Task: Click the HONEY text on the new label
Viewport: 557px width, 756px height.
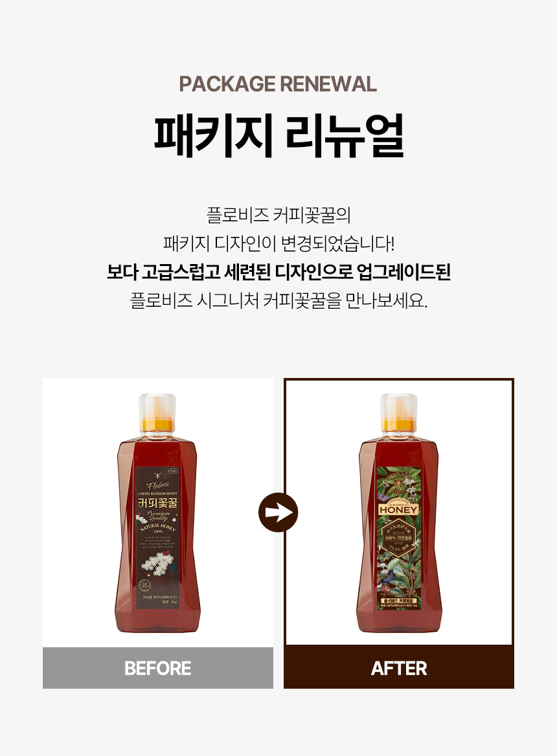Action: click(398, 509)
